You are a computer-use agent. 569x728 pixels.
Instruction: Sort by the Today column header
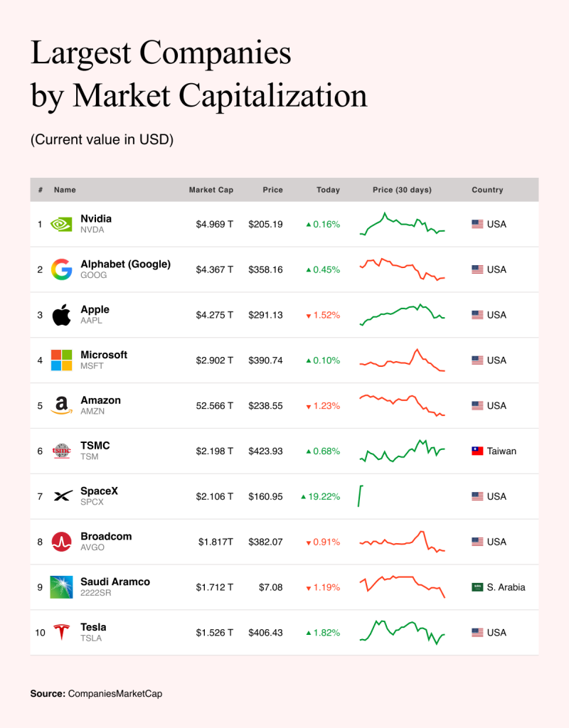point(328,190)
